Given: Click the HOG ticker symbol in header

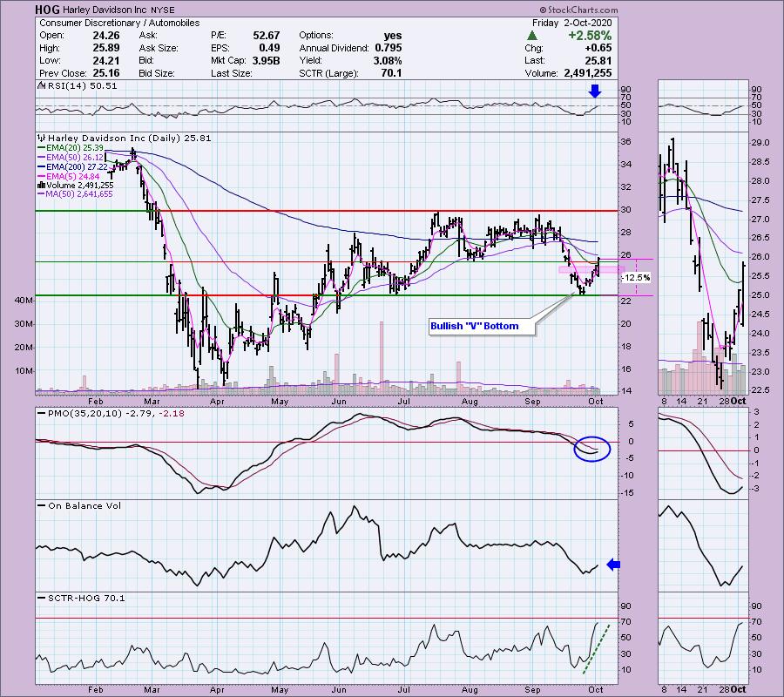Looking at the screenshot, I should coord(49,10).
